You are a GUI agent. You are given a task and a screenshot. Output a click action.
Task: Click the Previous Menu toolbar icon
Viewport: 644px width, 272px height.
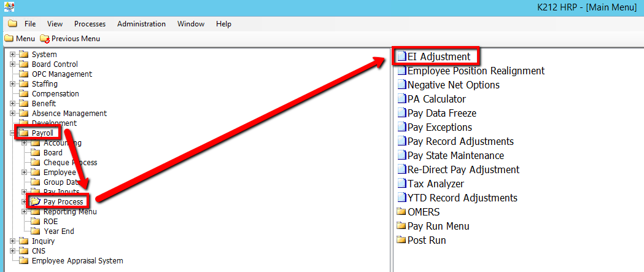pyautogui.click(x=44, y=39)
